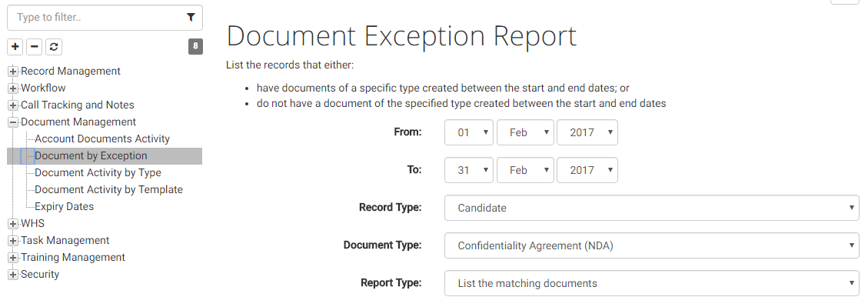
Task: Open the Record Type dropdown
Action: tap(651, 208)
